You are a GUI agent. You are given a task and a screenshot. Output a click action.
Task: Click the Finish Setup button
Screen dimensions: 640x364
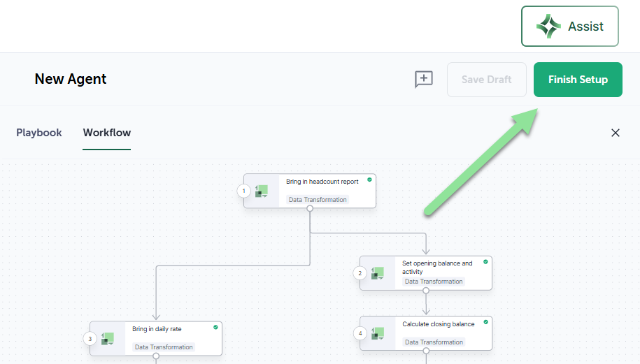click(578, 80)
